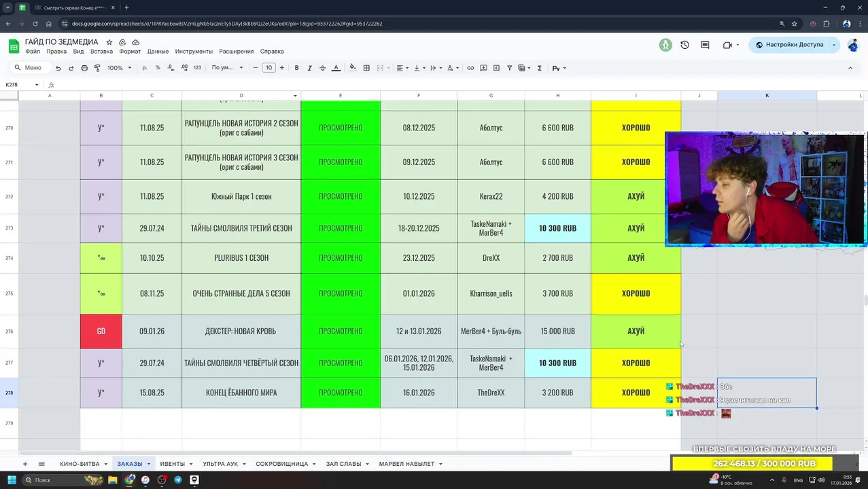This screenshot has width=868, height=489.
Task: Open text color picker
Action: tap(336, 68)
